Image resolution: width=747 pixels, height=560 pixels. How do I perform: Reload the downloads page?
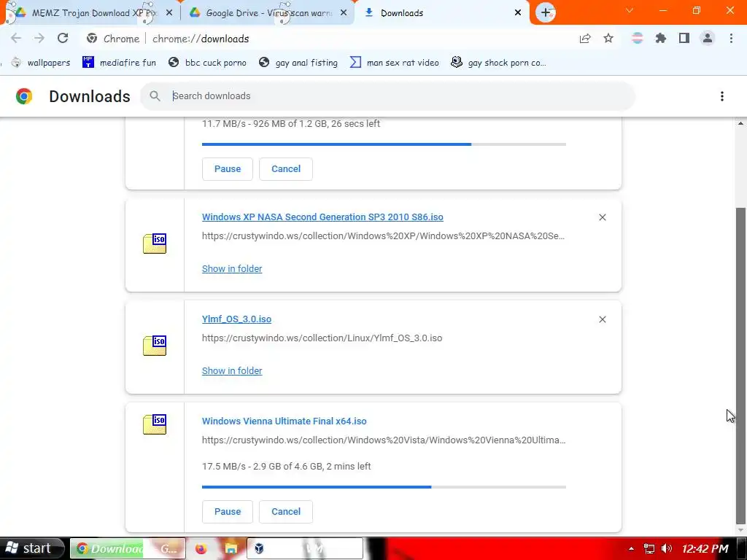[x=63, y=39]
